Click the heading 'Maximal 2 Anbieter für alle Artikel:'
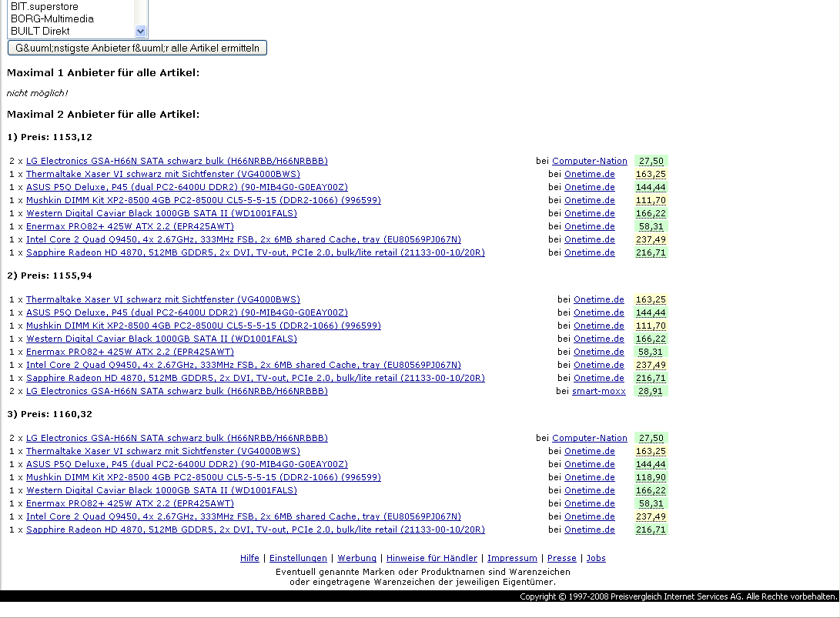This screenshot has width=840, height=618. click(103, 114)
